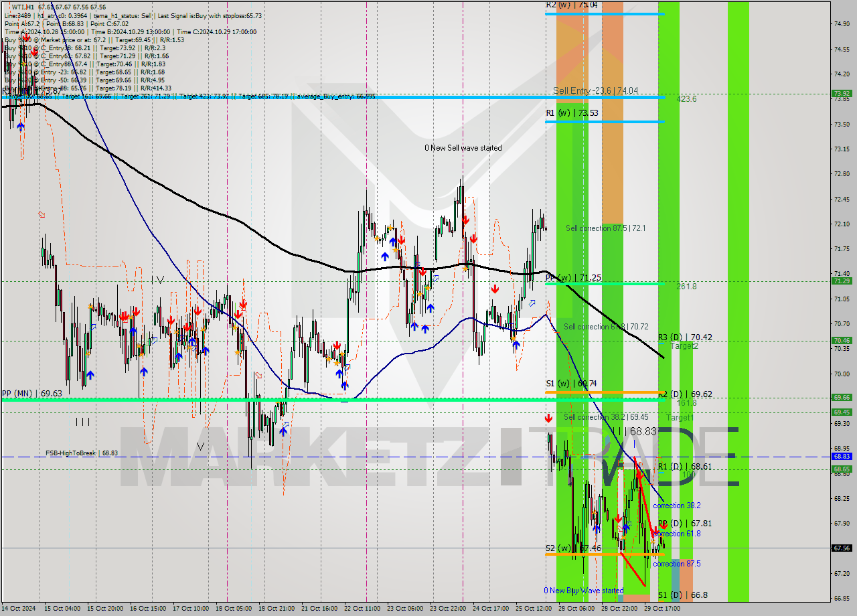This screenshot has width=857, height=616.
Task: Click the 'PP (MN) | 69.63' monthly pivot label
Action: coord(31,394)
